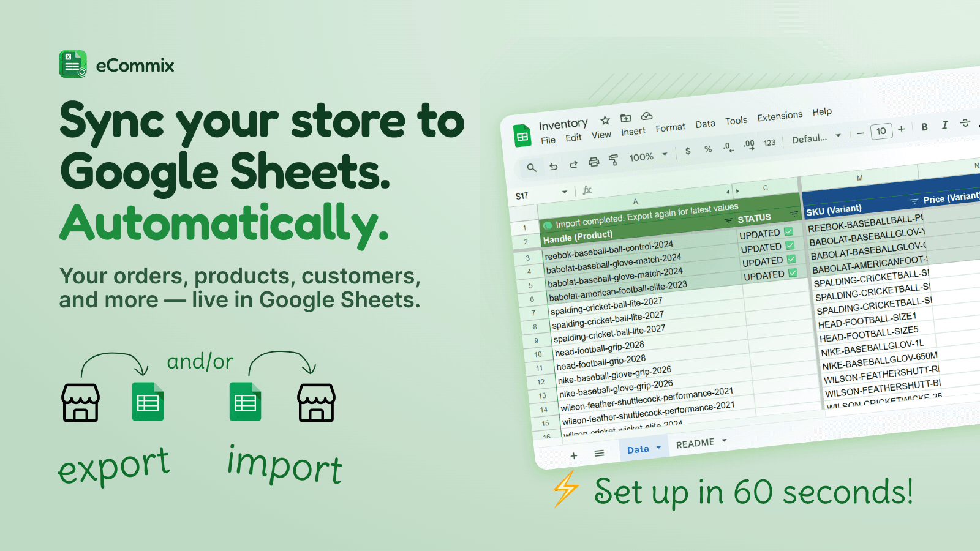This screenshot has width=980, height=551.
Task: Click the name box showing S17
Action: pos(522,197)
